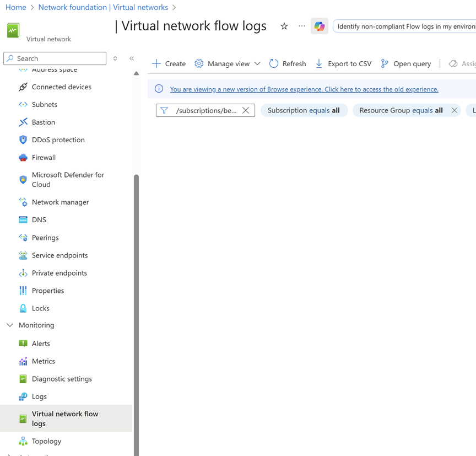Open Network foundation Virtual networks breadcrumb
The height and width of the screenshot is (456, 476).
(103, 7)
